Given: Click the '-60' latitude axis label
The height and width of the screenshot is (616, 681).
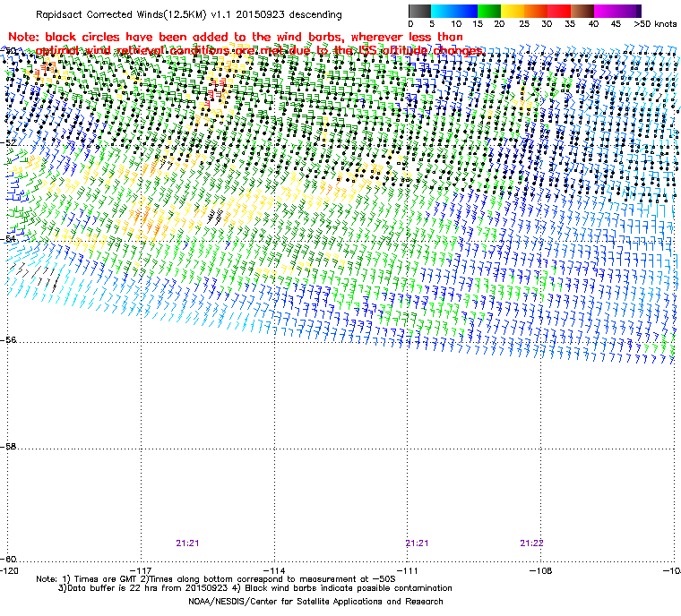Looking at the screenshot, I should pos(10,559).
